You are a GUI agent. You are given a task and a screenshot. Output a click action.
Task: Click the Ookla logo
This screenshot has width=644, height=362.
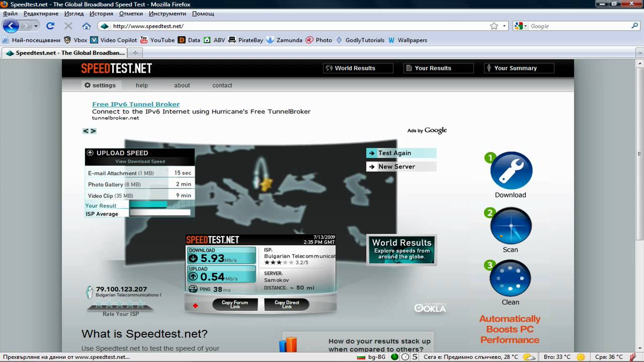coord(430,307)
